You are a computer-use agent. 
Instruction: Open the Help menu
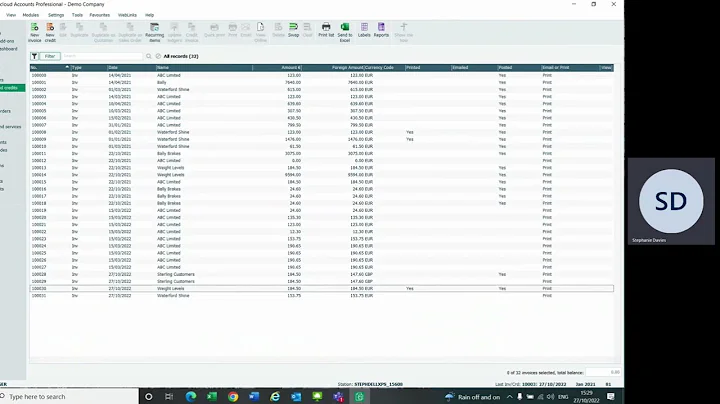pos(150,15)
